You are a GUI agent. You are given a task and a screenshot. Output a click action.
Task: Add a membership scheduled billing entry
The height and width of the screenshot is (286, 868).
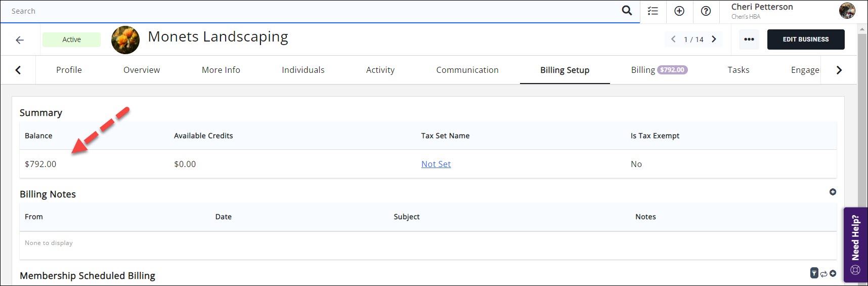click(833, 273)
